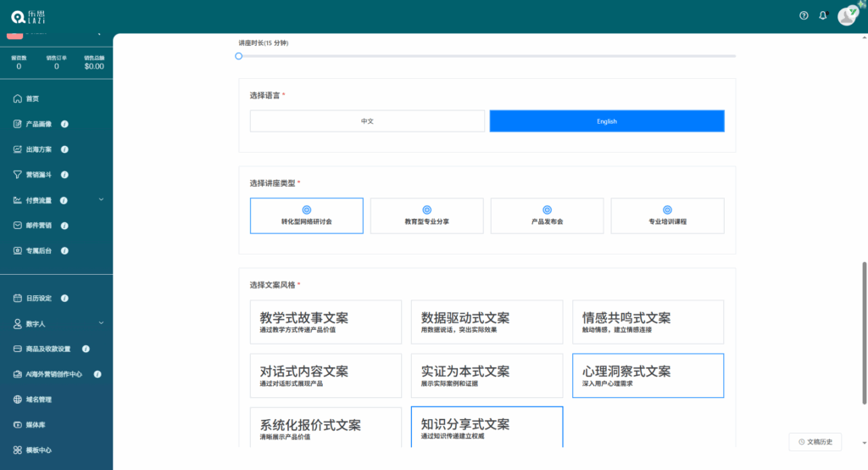Viewport: 868px width, 470px height.
Task: Select 专业培训课程 lecture type
Action: [667, 215]
